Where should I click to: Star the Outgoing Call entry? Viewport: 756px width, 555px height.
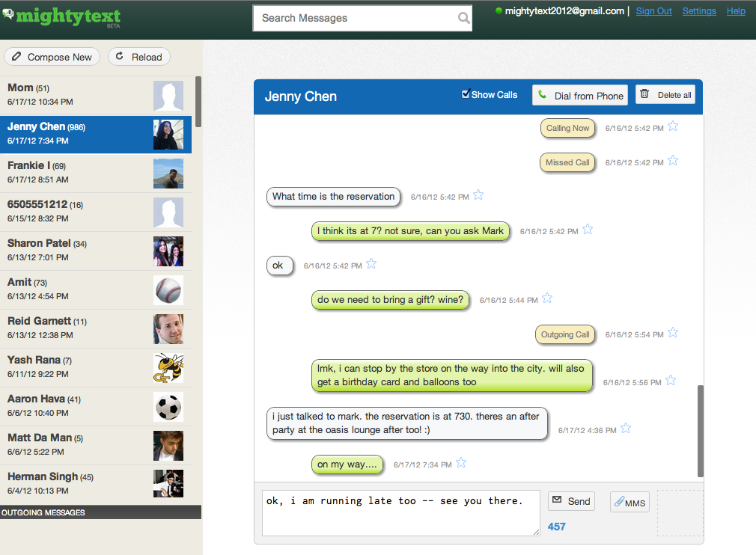[673, 333]
